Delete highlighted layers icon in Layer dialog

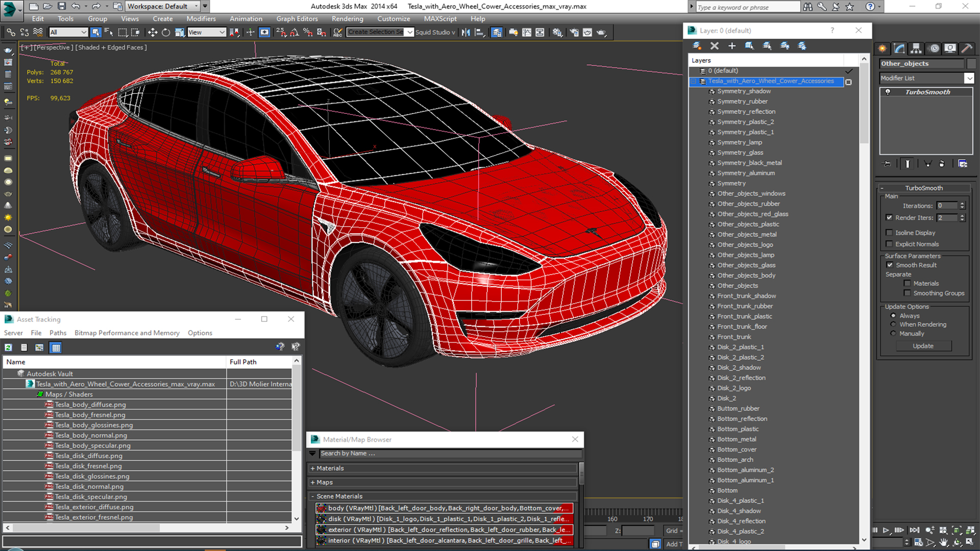click(715, 46)
